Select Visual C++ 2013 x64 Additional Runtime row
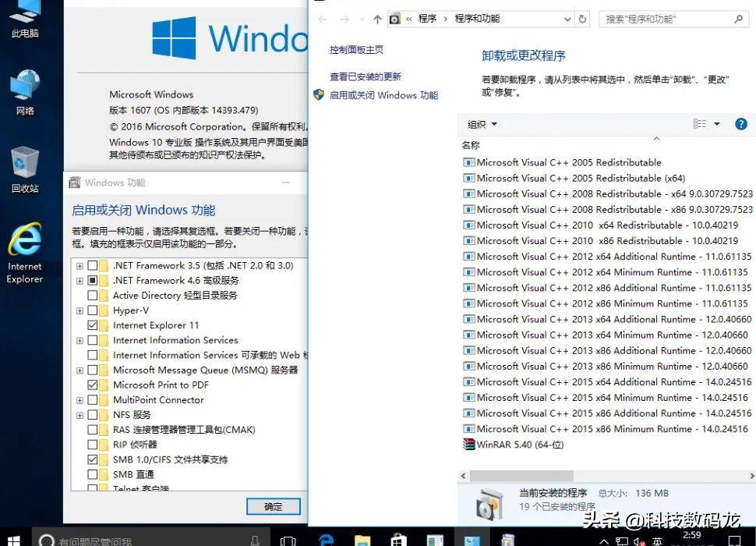This screenshot has height=546, width=756. [x=607, y=319]
